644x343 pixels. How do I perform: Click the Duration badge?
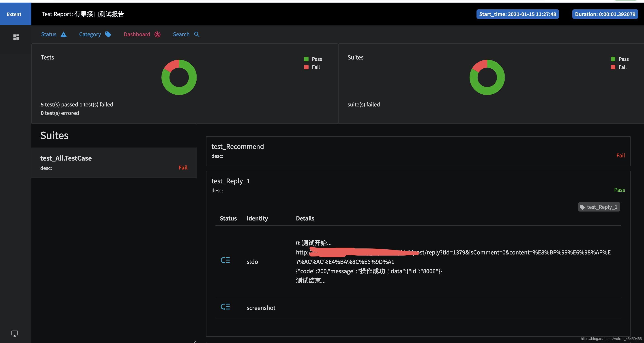pos(605,14)
